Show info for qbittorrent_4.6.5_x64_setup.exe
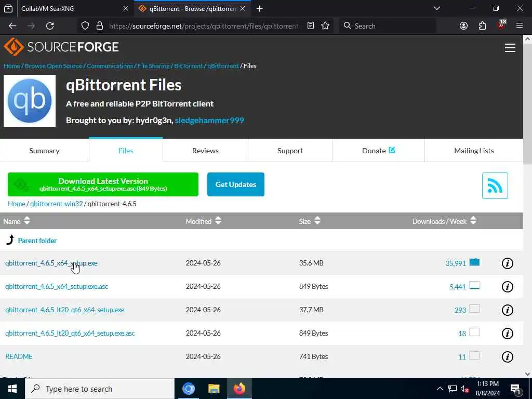 tap(507, 263)
